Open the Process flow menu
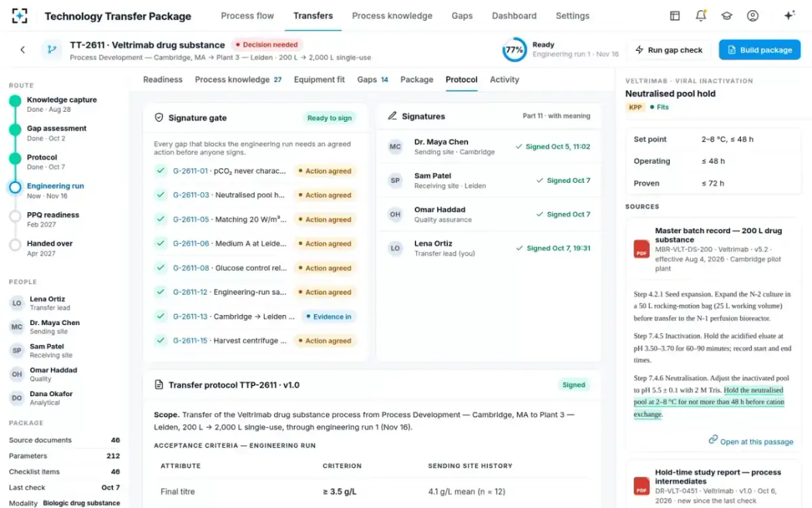The image size is (812, 508). click(x=248, y=16)
